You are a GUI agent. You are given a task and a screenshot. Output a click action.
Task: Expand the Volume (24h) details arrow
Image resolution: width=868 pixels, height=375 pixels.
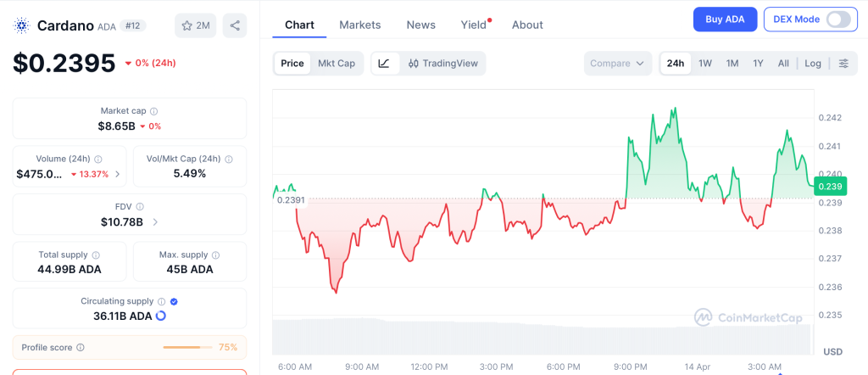coord(117,174)
